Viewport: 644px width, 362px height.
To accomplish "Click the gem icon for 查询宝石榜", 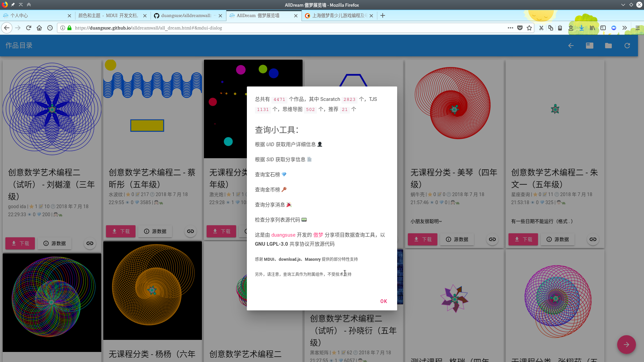I will click(284, 175).
